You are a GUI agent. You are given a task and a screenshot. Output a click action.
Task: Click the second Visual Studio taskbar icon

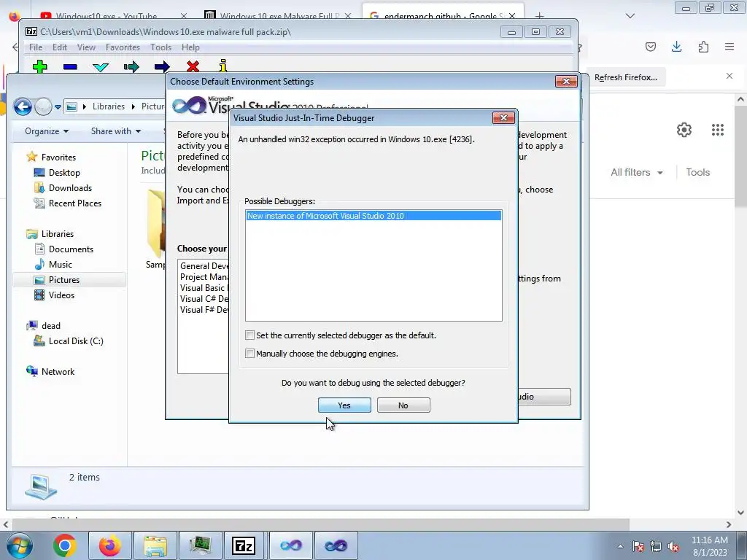(336, 545)
